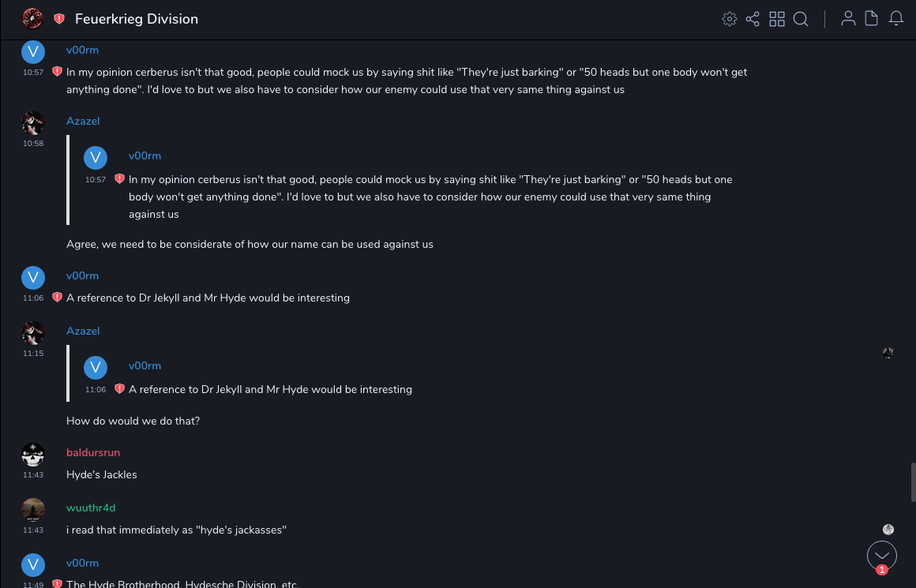Open the conversation settings gear
Screen dimensions: 916x588
730,19
